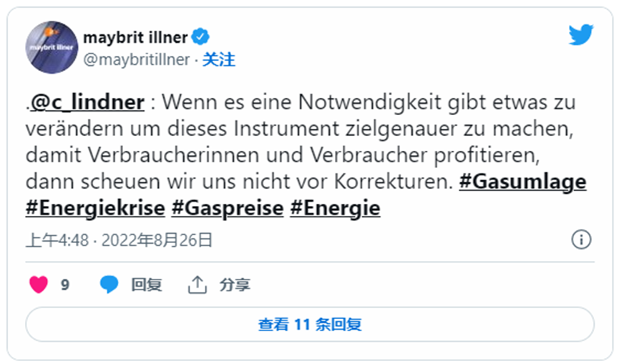
Task: Open the #Gaspreise hashtag
Action: (x=228, y=208)
